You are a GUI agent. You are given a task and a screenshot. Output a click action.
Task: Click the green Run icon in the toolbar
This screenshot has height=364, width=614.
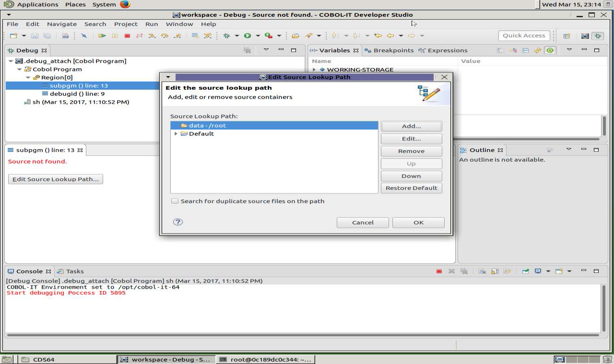point(247,35)
